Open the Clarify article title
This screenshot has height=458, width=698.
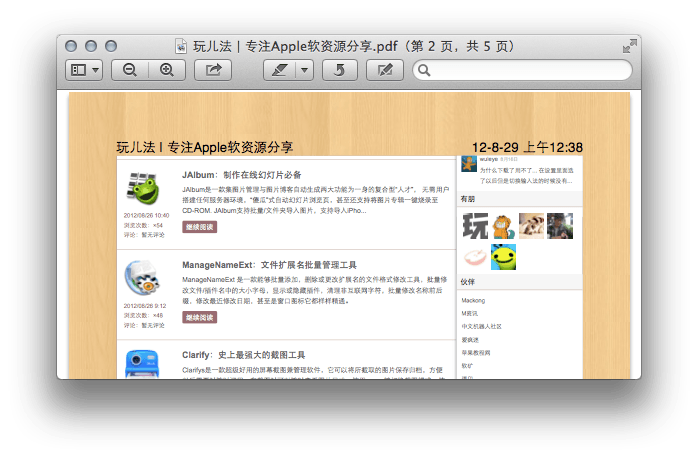tap(243, 355)
